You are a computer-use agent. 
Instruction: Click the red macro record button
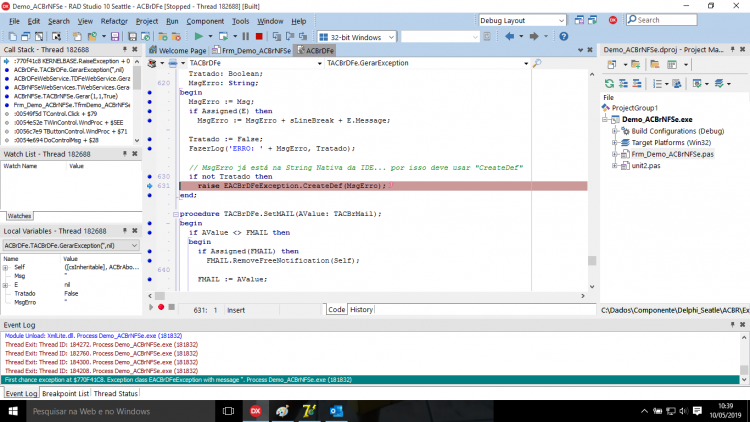coord(161,307)
